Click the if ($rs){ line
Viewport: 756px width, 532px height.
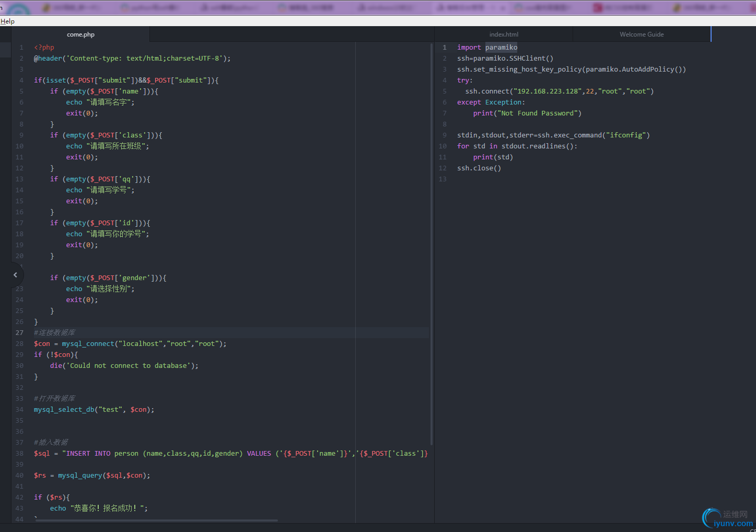coord(52,498)
